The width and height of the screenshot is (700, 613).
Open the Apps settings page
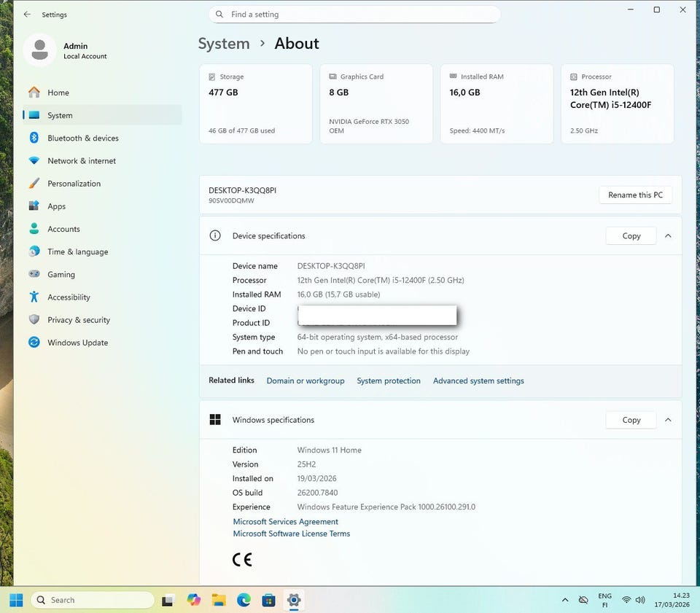point(102,206)
